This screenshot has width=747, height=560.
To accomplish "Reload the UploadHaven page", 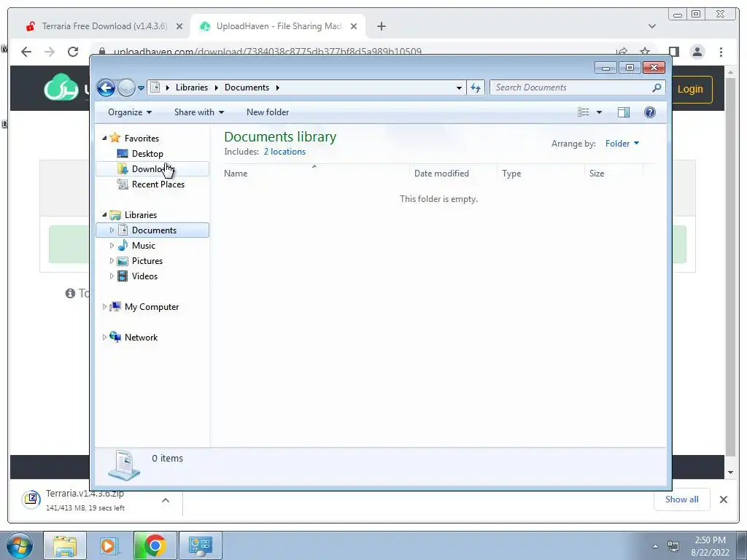I will pyautogui.click(x=73, y=52).
